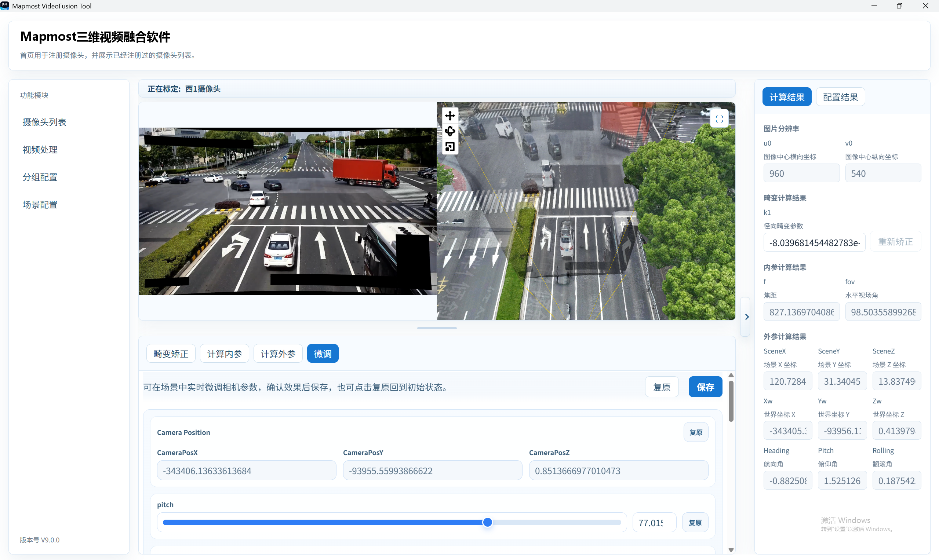
Task: Select the rotate tool in the 3D scene
Action: (x=450, y=131)
